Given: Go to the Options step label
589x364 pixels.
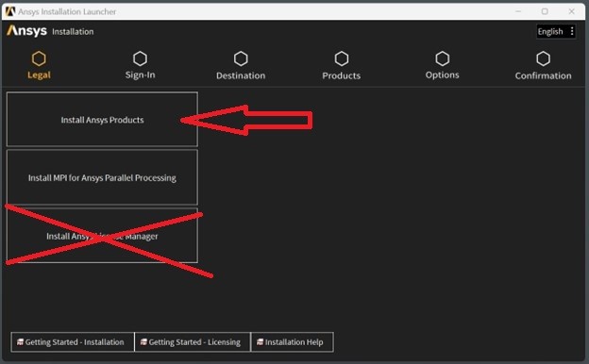Looking at the screenshot, I should [x=442, y=75].
